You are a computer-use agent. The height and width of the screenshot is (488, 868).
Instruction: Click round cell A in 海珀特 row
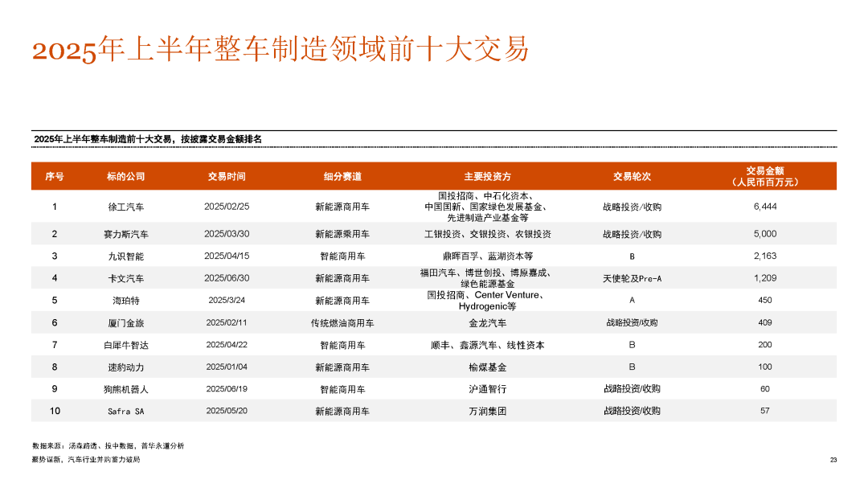[x=632, y=300]
